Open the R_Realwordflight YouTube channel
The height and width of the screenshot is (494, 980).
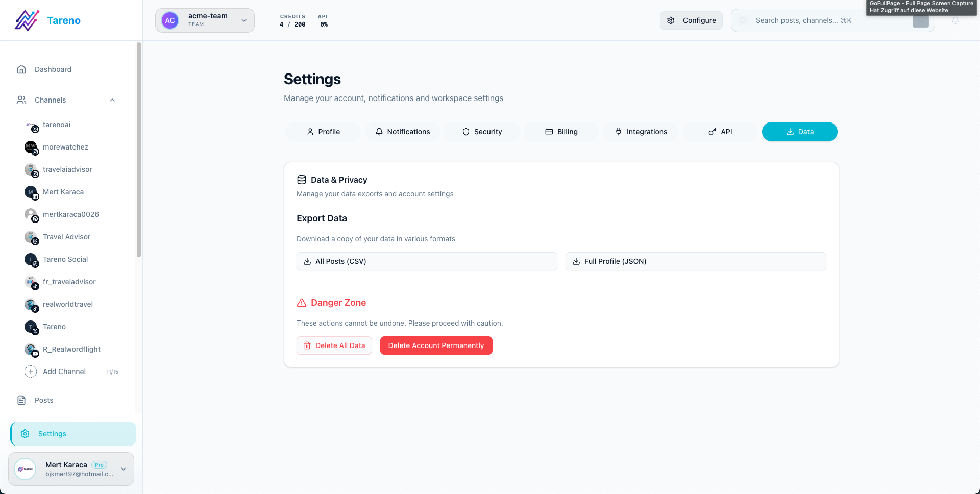71,349
